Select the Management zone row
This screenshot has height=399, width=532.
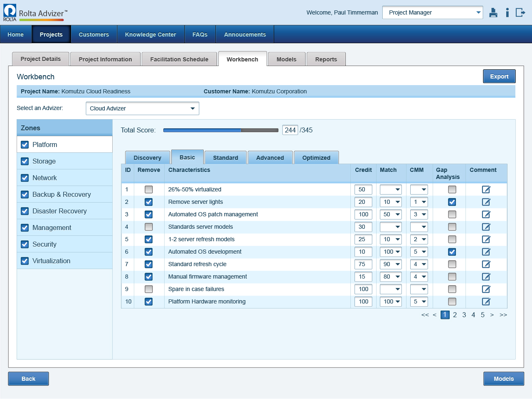click(x=65, y=228)
